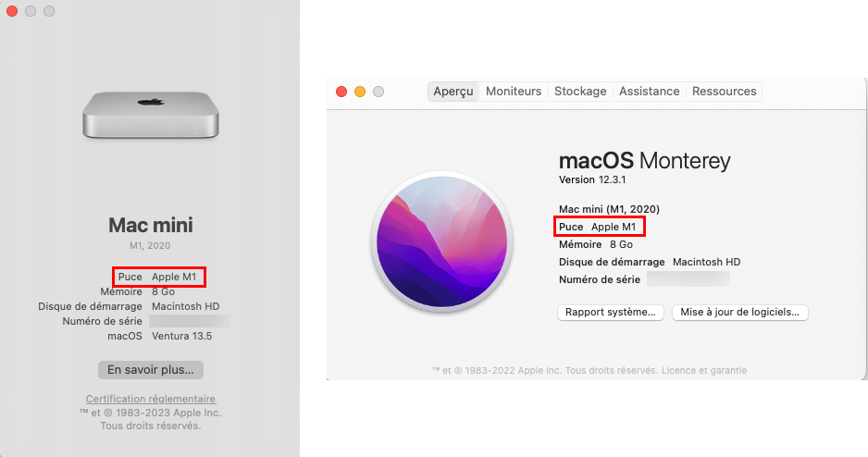
Task: Open the Certification réglementaire link
Action: [151, 399]
